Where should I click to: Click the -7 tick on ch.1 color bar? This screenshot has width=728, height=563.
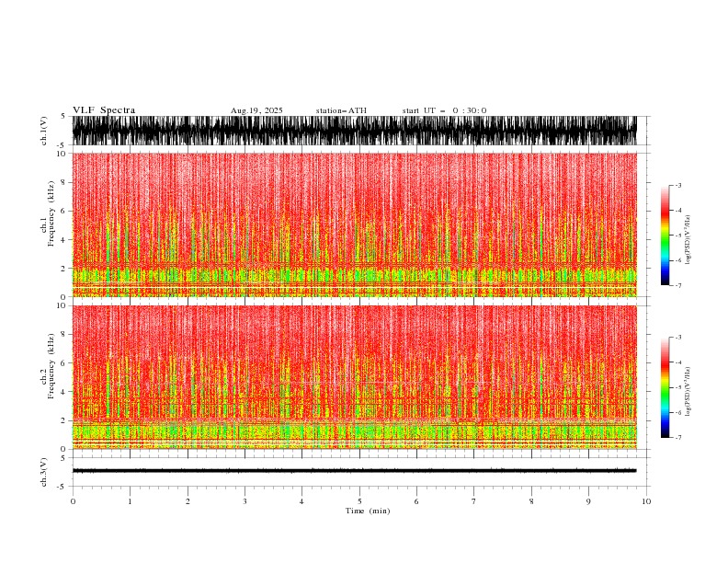[677, 285]
